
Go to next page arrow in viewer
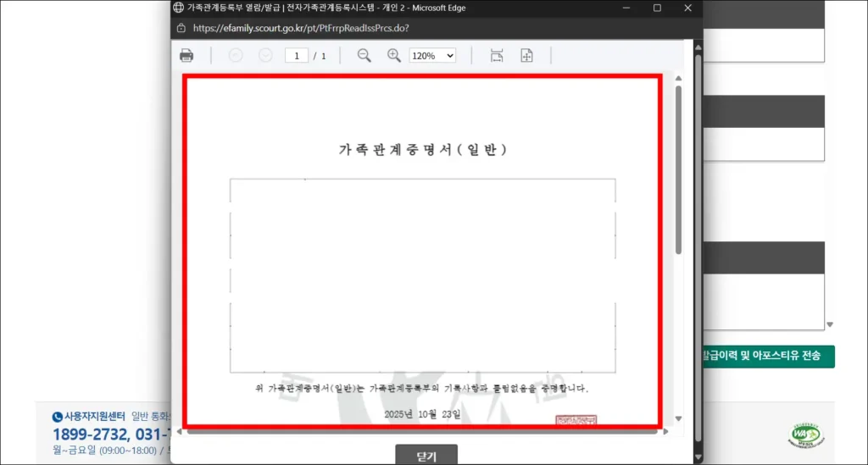265,55
